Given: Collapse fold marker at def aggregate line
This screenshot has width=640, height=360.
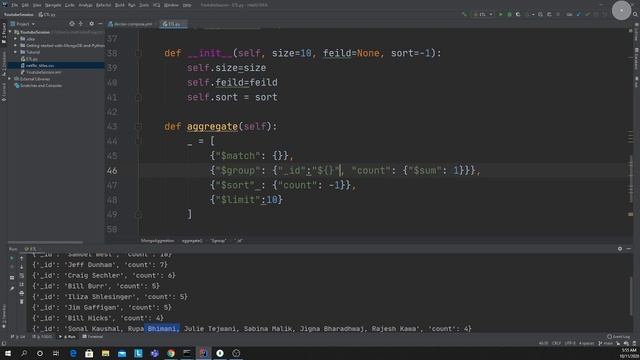Looking at the screenshot, I should click(138, 127).
